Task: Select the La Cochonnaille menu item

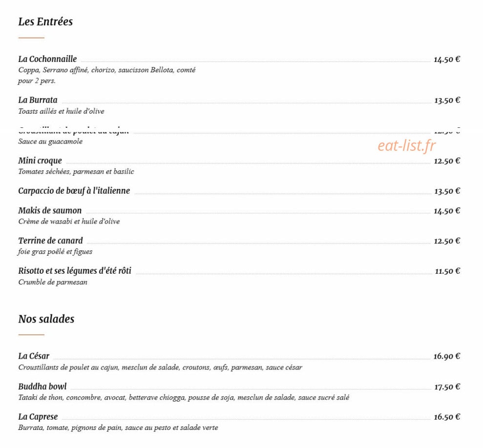Action: 47,59
